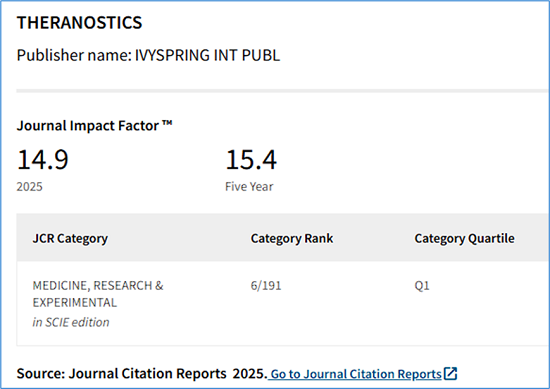550x389 pixels.
Task: Click the external link arrow icon
Action: point(450,373)
